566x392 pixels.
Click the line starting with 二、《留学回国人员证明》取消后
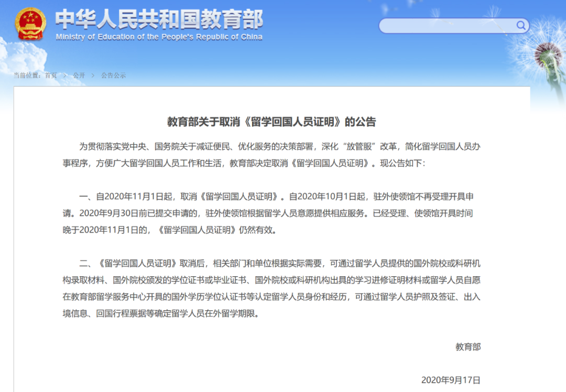280,264
